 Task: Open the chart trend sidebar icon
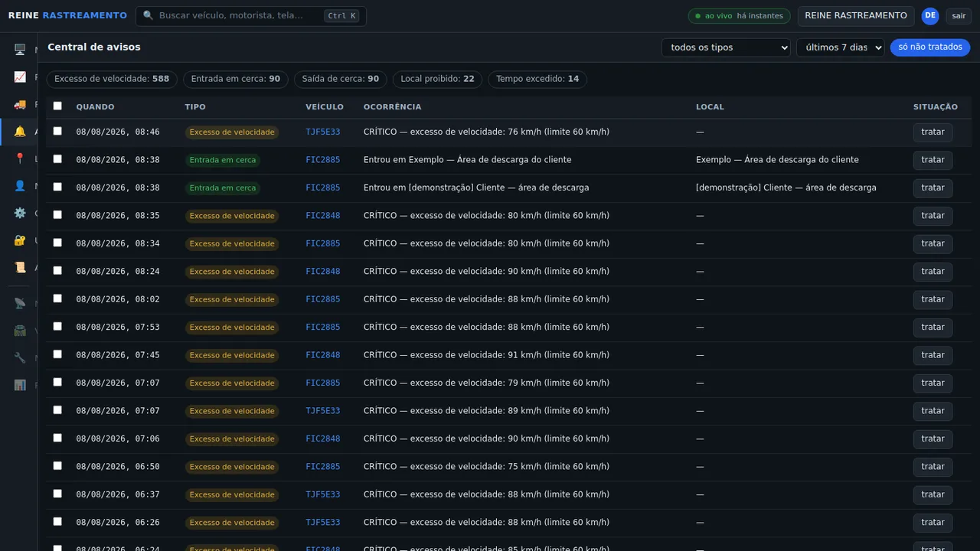(20, 77)
